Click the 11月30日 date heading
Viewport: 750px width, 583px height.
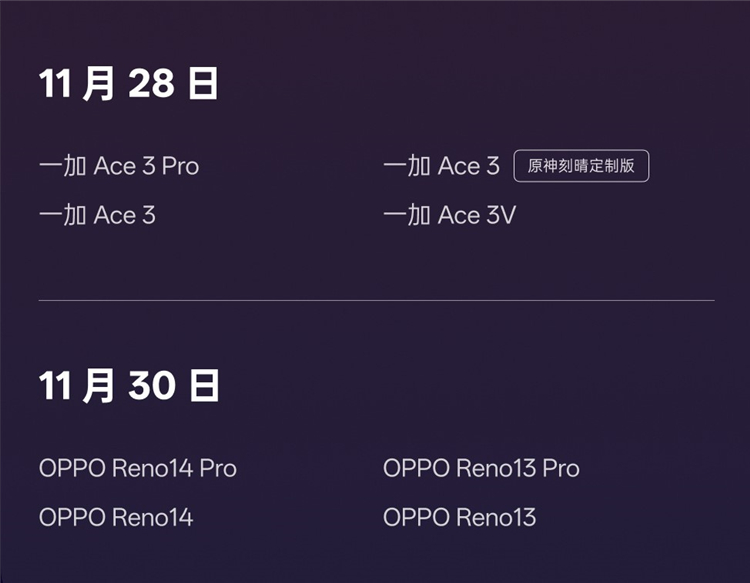point(129,386)
